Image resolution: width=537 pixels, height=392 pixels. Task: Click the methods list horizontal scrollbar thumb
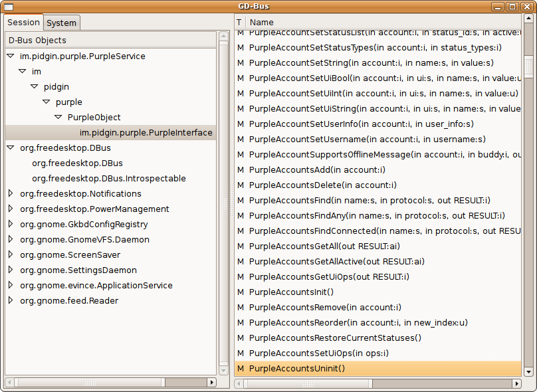[x=308, y=383]
